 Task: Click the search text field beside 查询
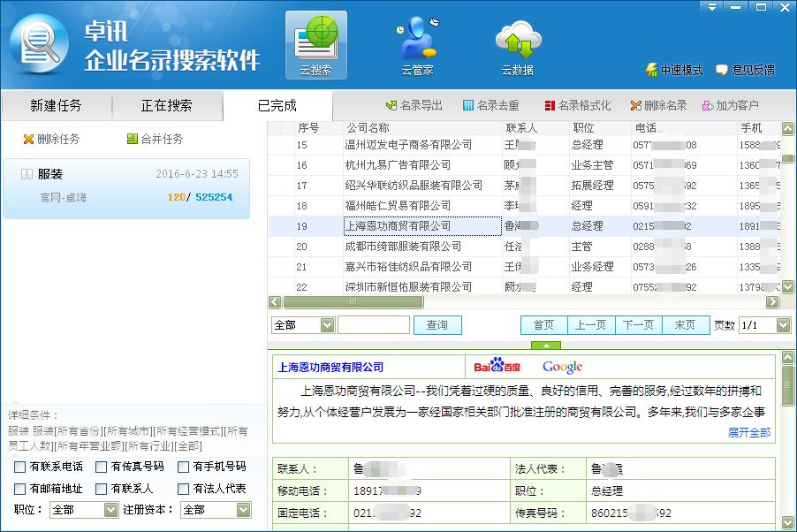pos(373,325)
